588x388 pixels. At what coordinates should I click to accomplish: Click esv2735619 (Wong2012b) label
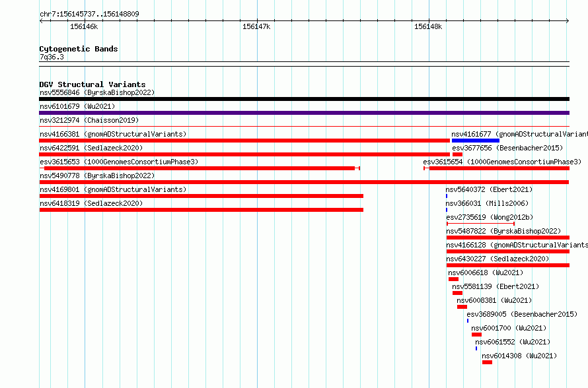(490, 217)
